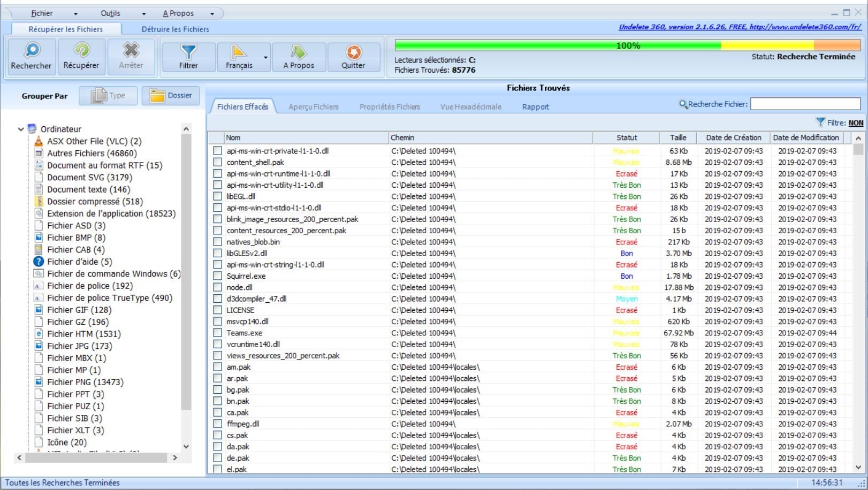Viewport: 868px width, 490px height.
Task: Open the A Propos tag icon
Action: (298, 52)
